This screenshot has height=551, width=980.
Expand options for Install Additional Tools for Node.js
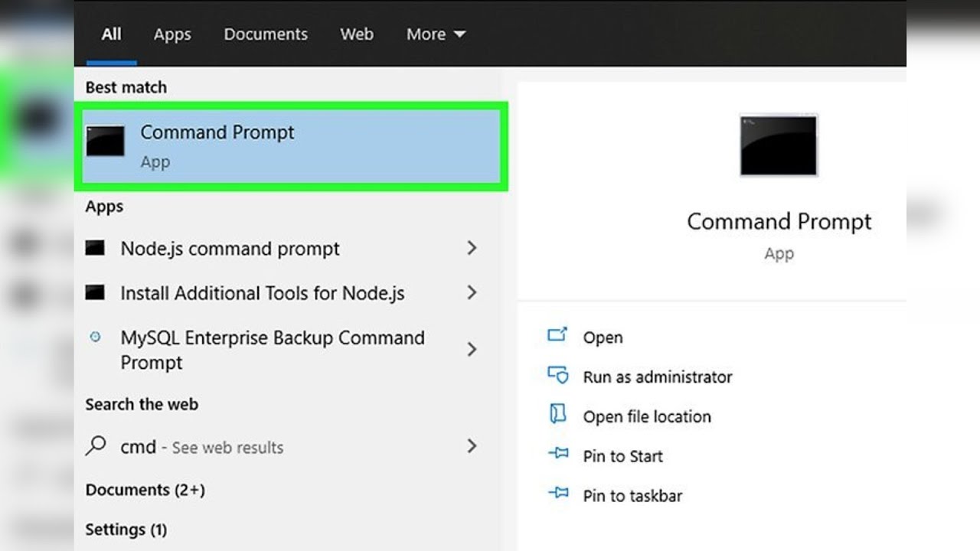click(472, 292)
